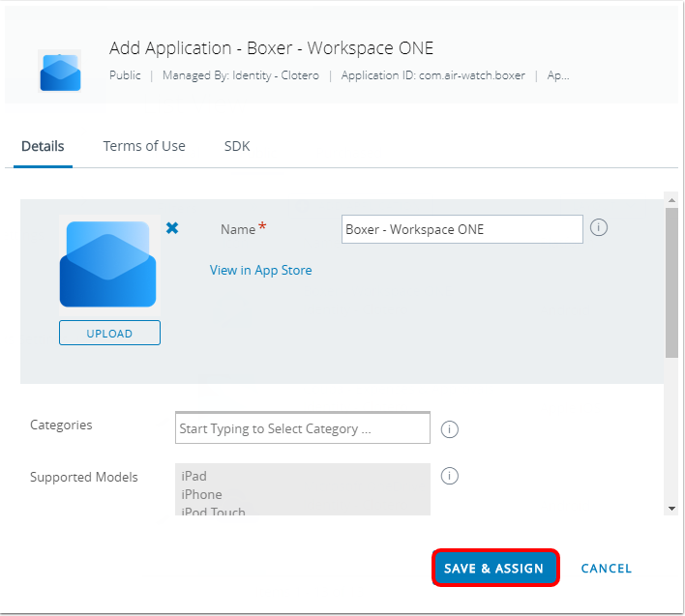Open the View in App Store link
685x616 pixels.
click(260, 271)
